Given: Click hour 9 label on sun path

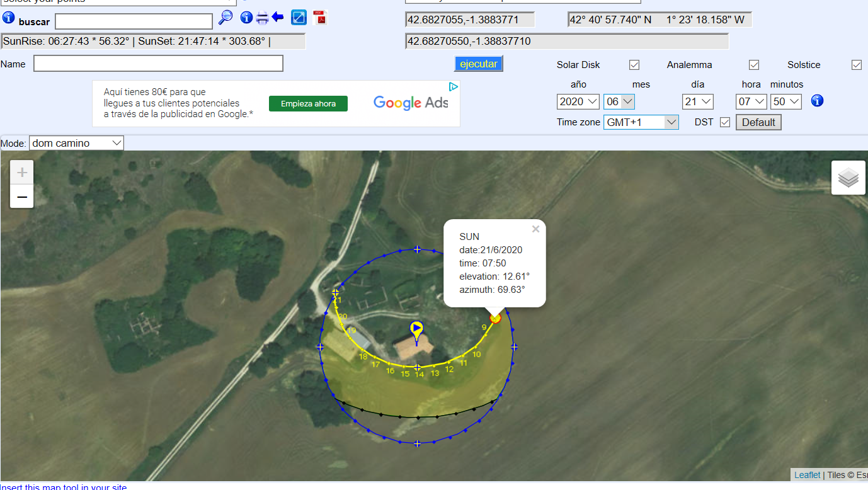Looking at the screenshot, I should pyautogui.click(x=484, y=328).
